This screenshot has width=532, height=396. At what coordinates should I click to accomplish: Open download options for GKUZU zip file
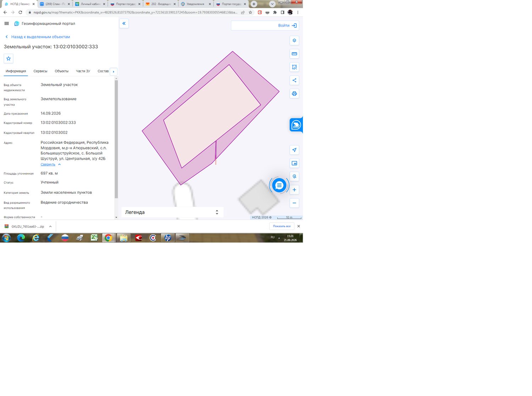click(50, 226)
